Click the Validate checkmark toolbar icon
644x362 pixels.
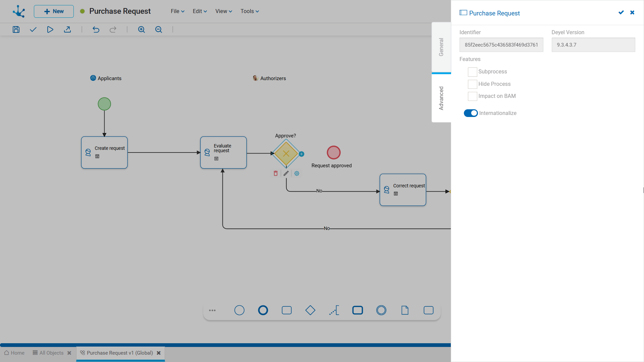pos(33,29)
